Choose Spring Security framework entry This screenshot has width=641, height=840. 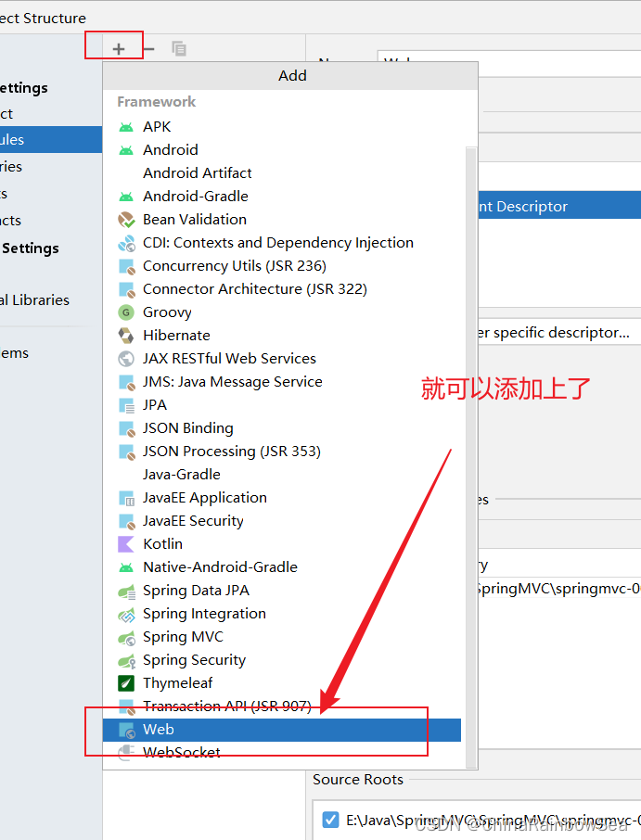click(x=194, y=660)
